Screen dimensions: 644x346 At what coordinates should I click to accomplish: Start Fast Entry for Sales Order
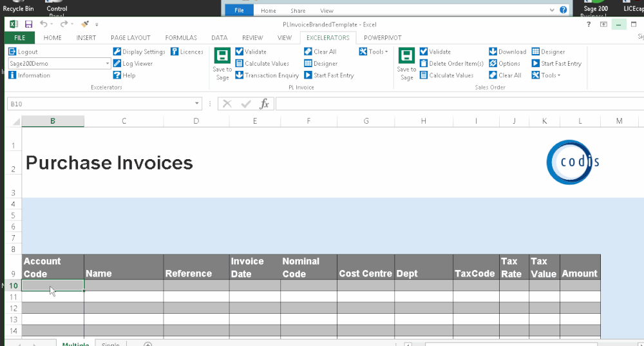pos(556,64)
